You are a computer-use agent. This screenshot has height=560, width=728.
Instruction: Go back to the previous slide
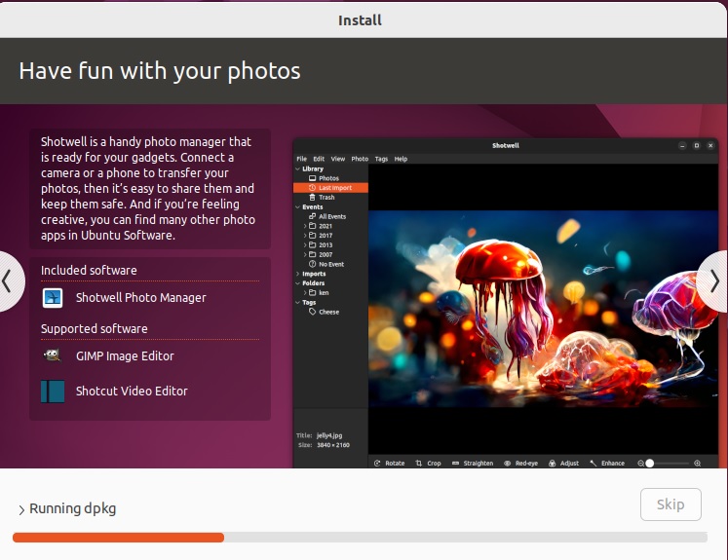click(10, 281)
